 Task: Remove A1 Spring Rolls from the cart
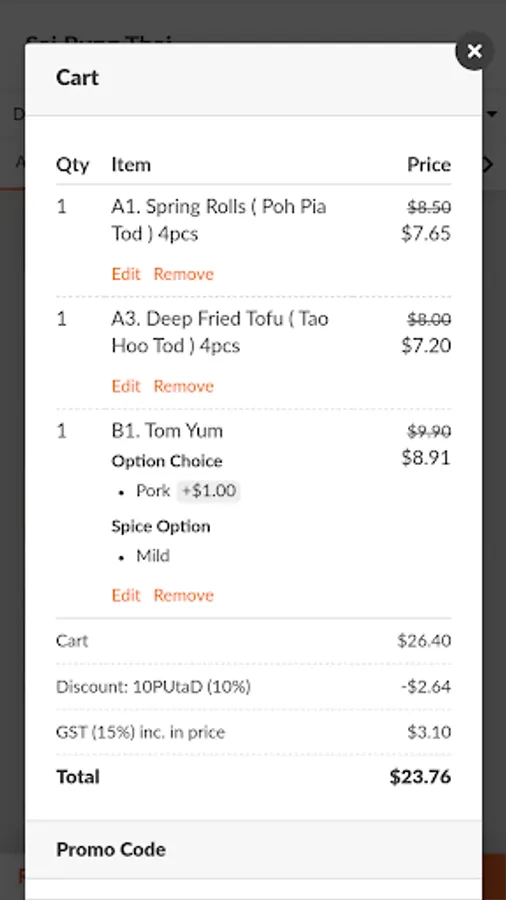pyautogui.click(x=184, y=274)
